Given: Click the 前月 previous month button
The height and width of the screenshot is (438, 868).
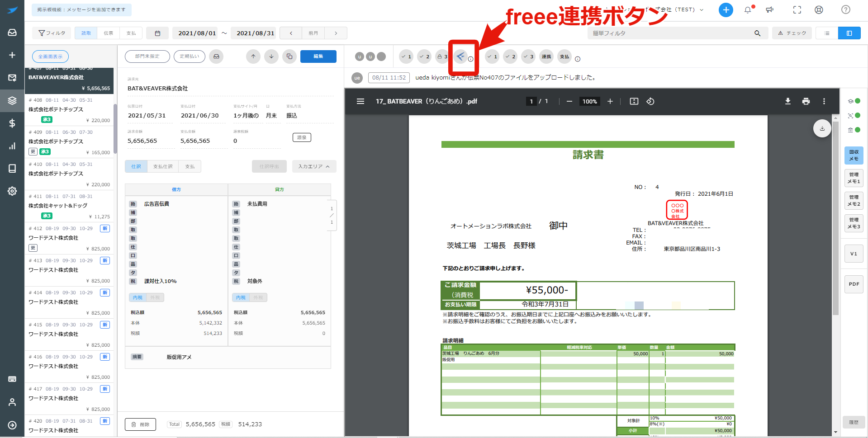Looking at the screenshot, I should point(313,33).
